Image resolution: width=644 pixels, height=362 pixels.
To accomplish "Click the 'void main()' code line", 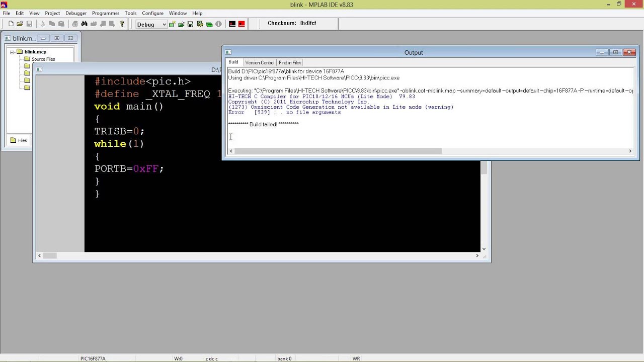I will [129, 107].
